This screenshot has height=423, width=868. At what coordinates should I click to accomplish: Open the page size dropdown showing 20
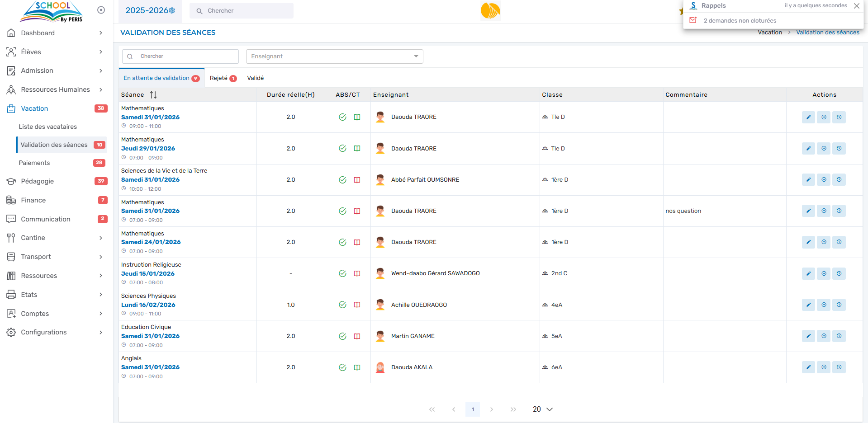[x=542, y=409]
